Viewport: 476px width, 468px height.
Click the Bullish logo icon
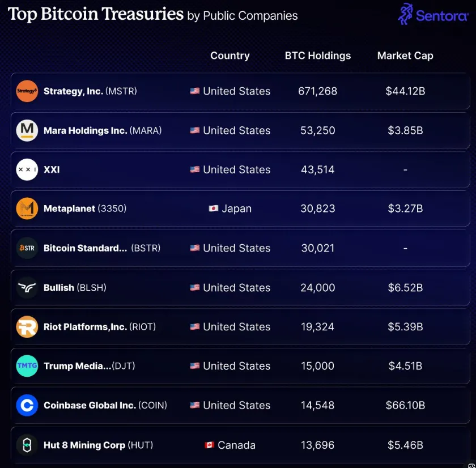click(x=27, y=287)
